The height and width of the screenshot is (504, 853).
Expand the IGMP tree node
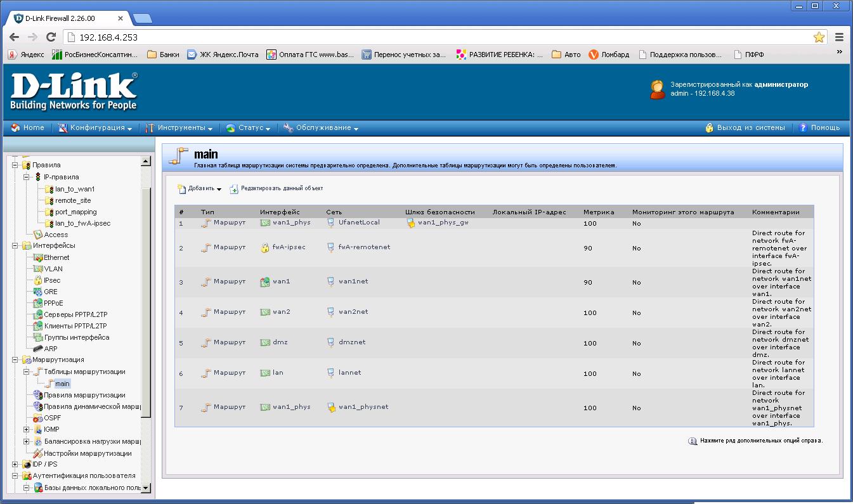point(27,430)
